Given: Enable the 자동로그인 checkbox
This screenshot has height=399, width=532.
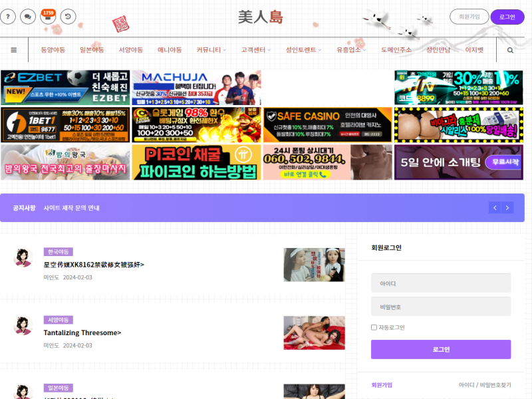Looking at the screenshot, I should pyautogui.click(x=374, y=327).
